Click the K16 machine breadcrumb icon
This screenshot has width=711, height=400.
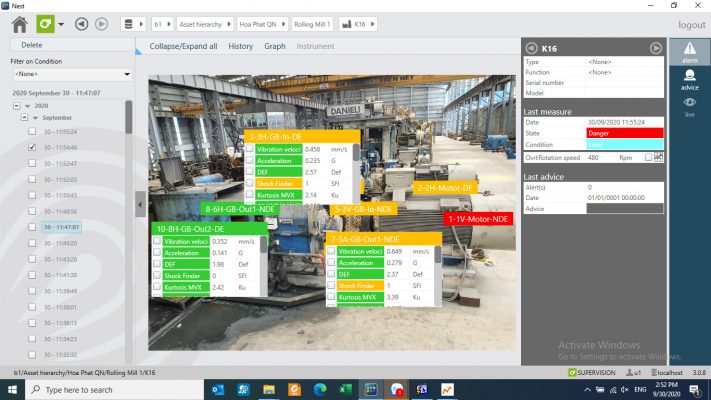pyautogui.click(x=347, y=24)
